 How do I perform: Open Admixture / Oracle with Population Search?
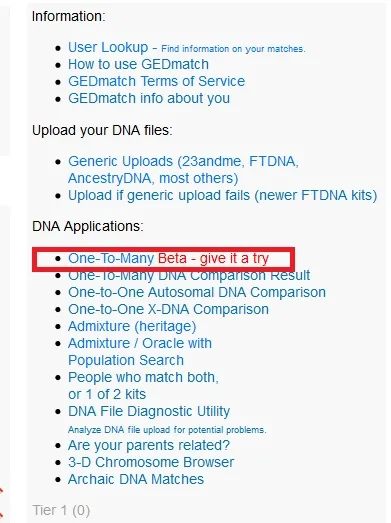coord(140,352)
